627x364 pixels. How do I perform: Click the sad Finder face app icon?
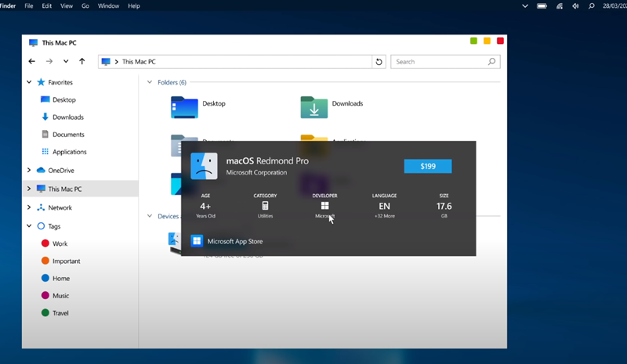204,166
